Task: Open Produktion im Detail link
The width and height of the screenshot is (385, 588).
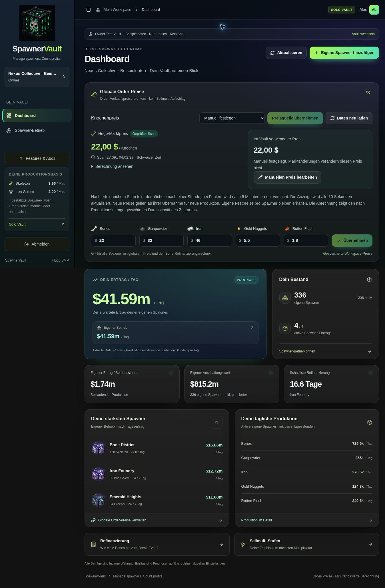Action: (306, 520)
